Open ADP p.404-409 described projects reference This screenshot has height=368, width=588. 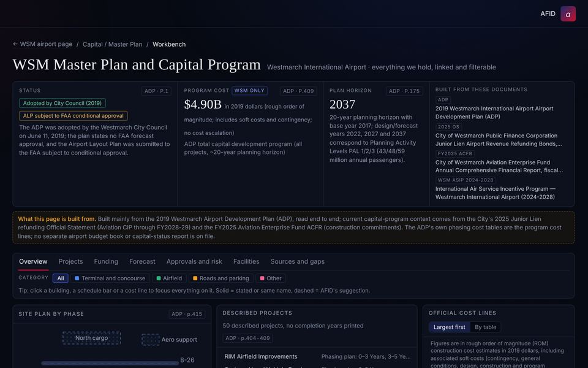[x=247, y=338]
